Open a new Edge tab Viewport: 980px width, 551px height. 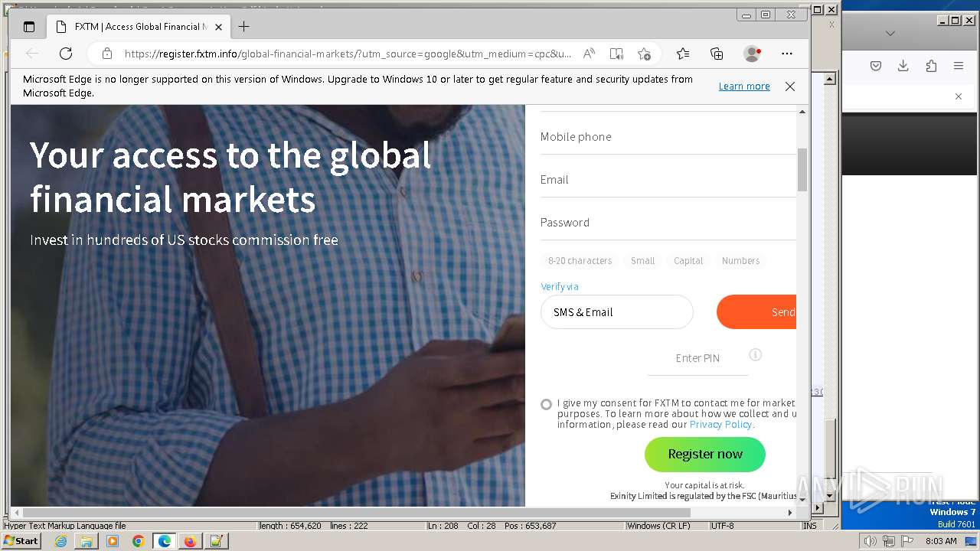point(243,27)
